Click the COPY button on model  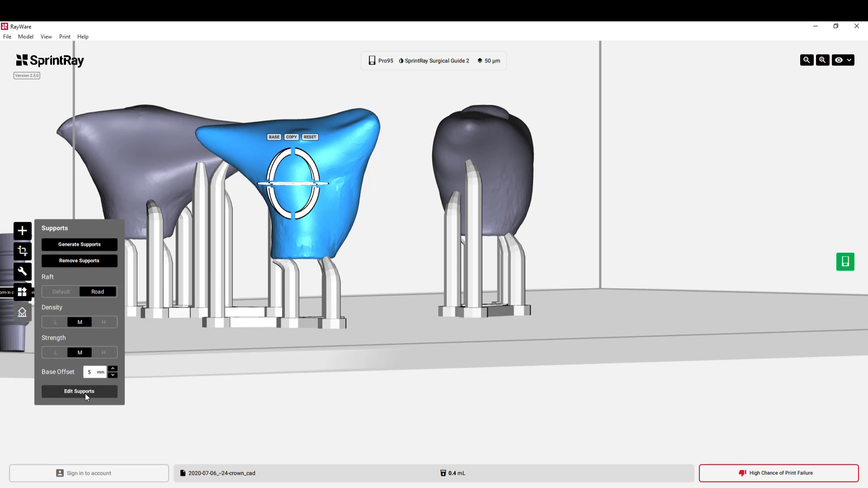point(292,137)
